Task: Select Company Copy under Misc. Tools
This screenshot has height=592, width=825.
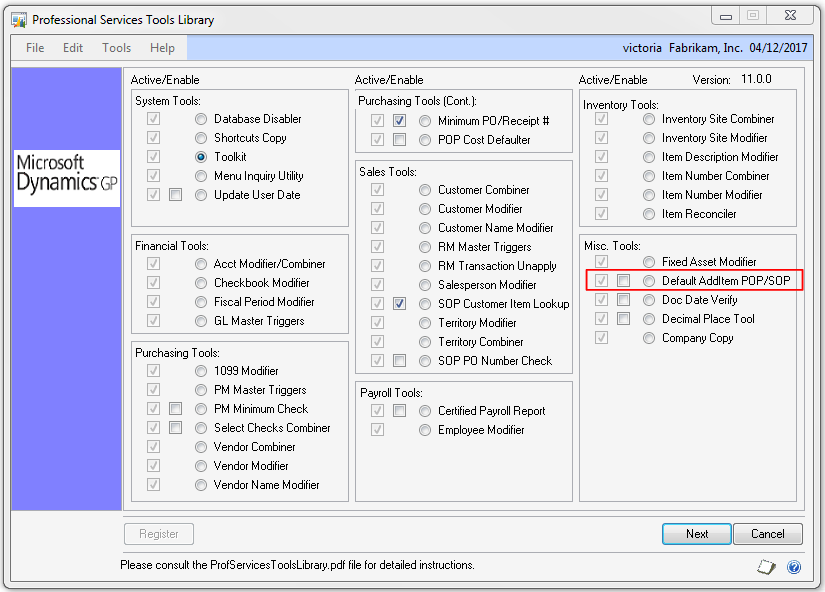Action: pyautogui.click(x=649, y=338)
